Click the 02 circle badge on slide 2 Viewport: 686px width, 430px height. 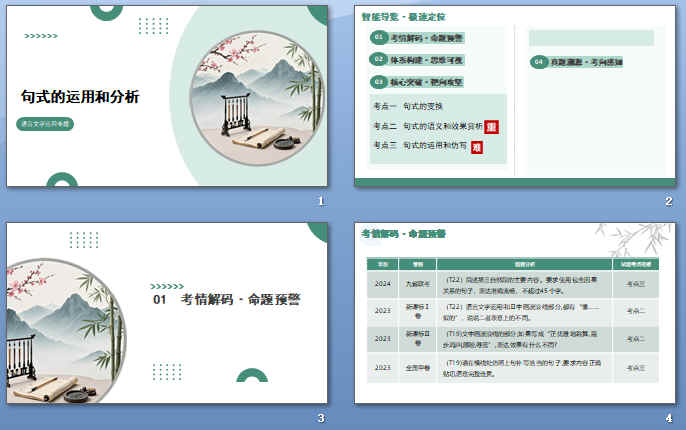coord(378,59)
